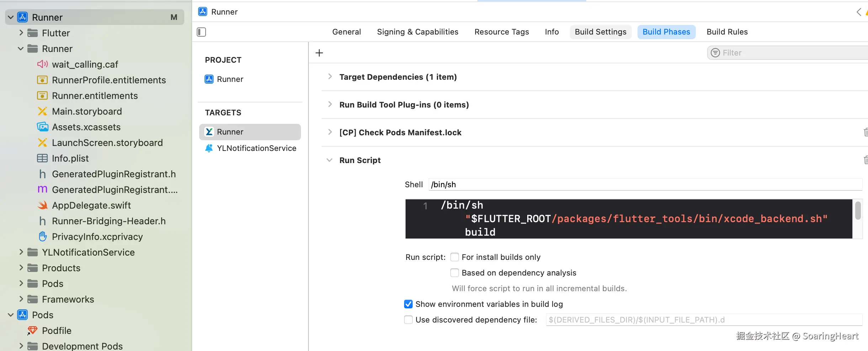Expand Run Build Tool Plug-ins section
The height and width of the screenshot is (351, 868).
coord(330,104)
